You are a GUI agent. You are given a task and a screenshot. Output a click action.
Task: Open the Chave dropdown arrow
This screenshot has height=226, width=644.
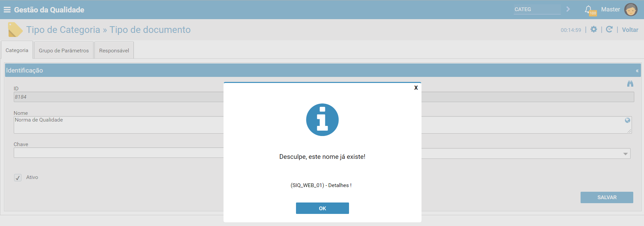coord(625,154)
